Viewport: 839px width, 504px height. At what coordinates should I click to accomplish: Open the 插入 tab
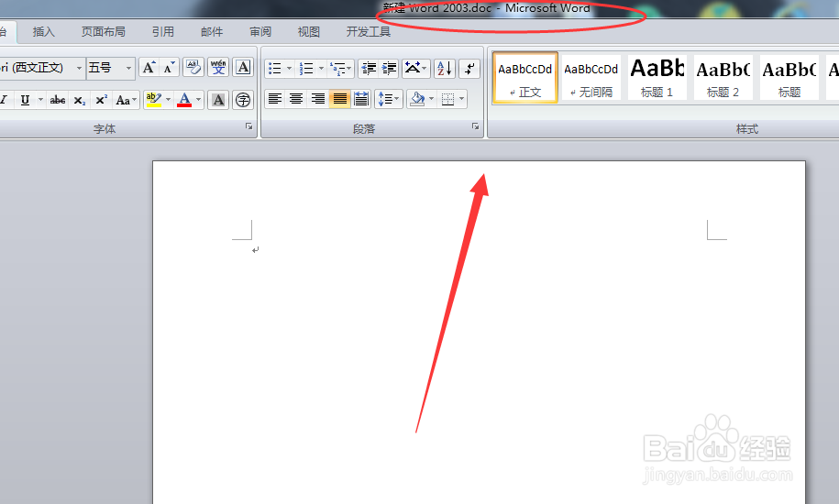(43, 31)
